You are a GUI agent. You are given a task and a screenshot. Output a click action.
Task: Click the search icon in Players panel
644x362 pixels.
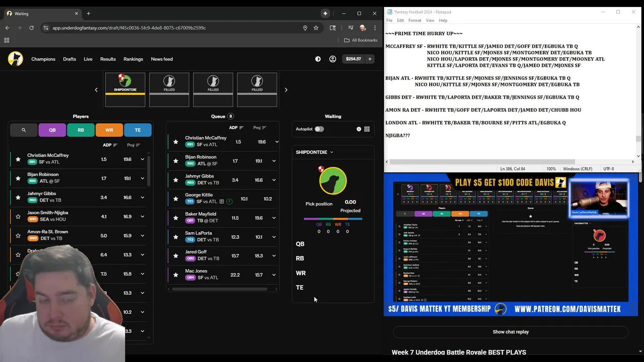(24, 130)
